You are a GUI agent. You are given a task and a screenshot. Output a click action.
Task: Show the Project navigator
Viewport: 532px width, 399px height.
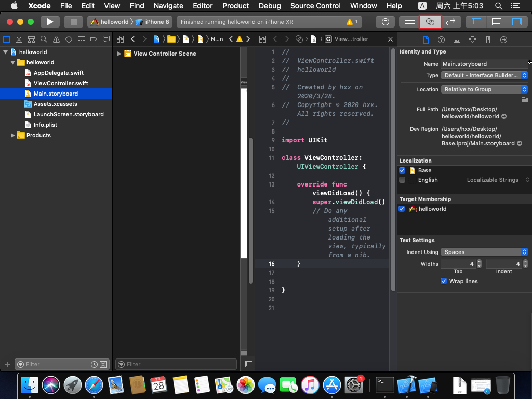click(6, 39)
